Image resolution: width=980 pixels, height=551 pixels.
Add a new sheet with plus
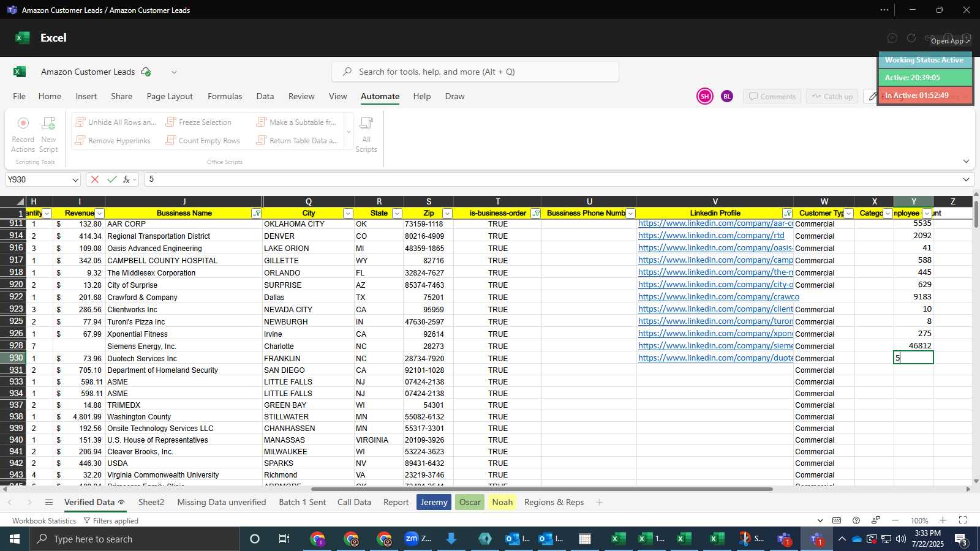pyautogui.click(x=600, y=503)
